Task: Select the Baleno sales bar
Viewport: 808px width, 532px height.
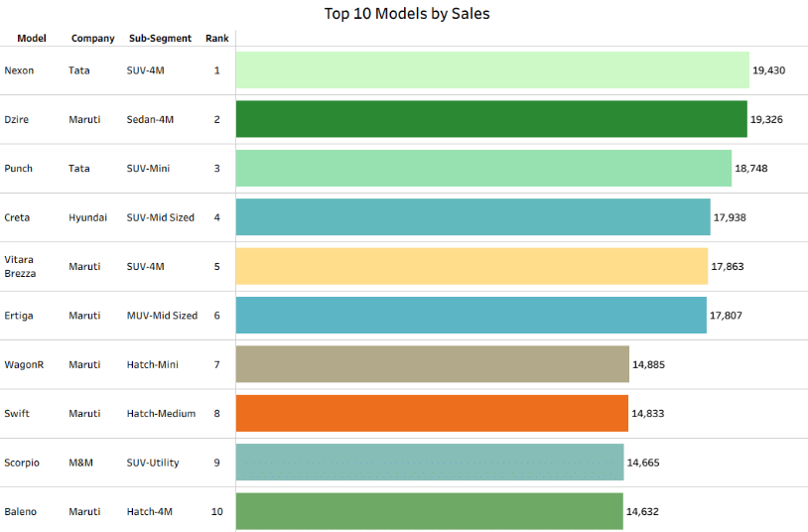Action: pos(429,511)
